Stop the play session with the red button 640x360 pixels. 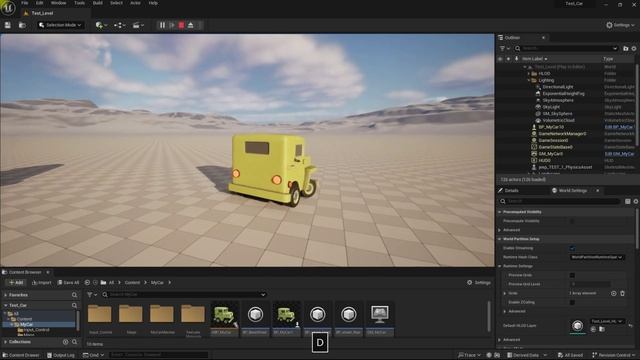pyautogui.click(x=182, y=25)
